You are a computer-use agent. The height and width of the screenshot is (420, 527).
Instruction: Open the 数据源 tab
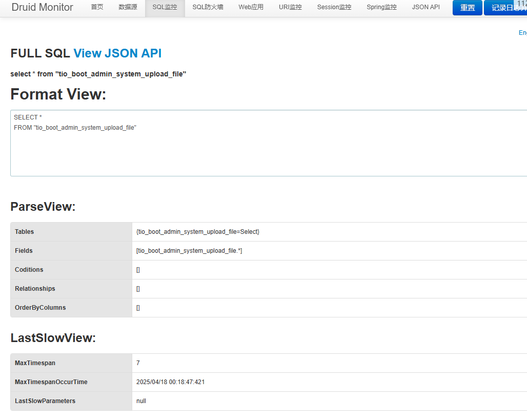click(x=128, y=7)
